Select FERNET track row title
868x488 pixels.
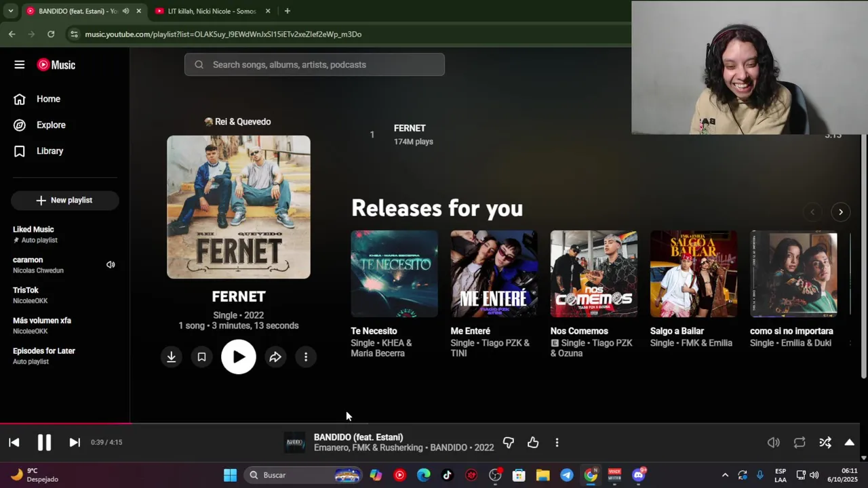tap(410, 128)
